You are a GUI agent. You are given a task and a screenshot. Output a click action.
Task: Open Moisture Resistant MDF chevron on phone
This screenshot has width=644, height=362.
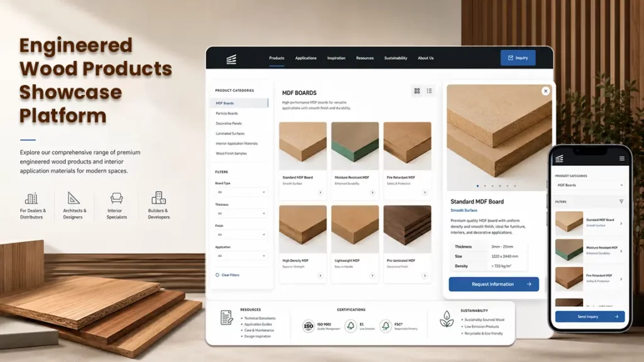click(621, 251)
